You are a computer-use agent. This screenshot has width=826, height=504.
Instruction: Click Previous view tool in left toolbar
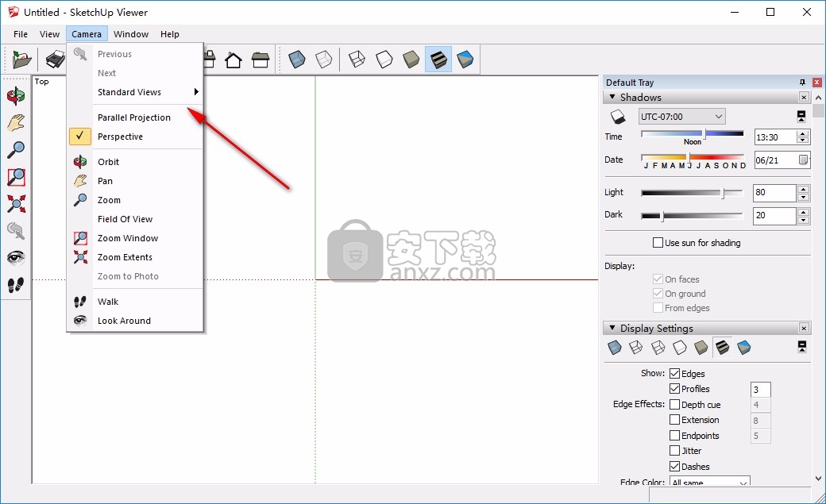[x=16, y=231]
